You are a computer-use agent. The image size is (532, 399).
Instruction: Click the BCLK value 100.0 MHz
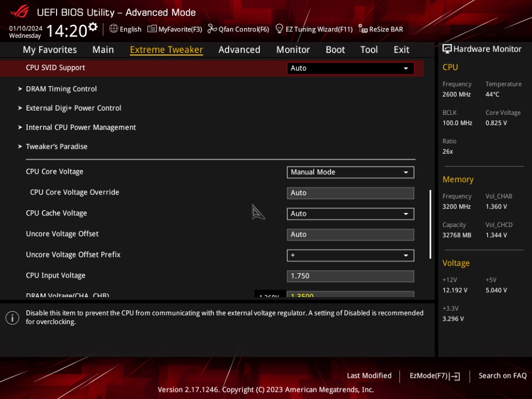[x=458, y=123]
